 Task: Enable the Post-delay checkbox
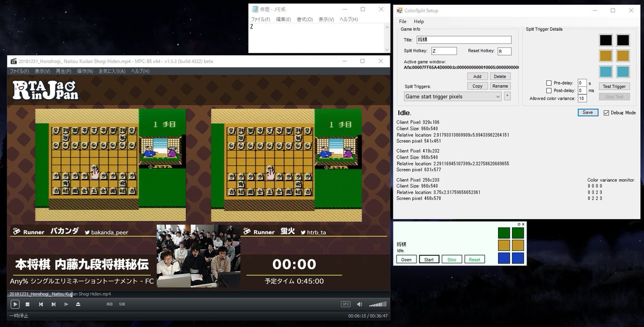pyautogui.click(x=549, y=91)
